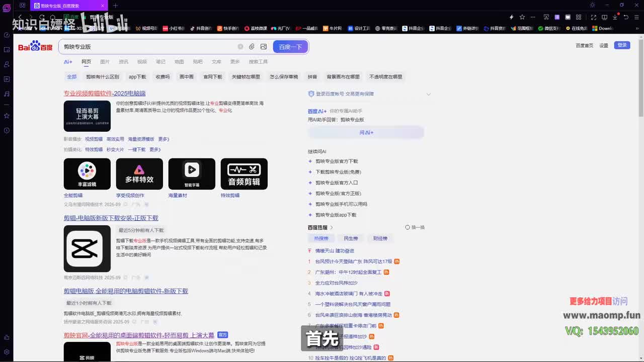
Task: Switch to the 资讯 search tab
Action: coord(123,62)
